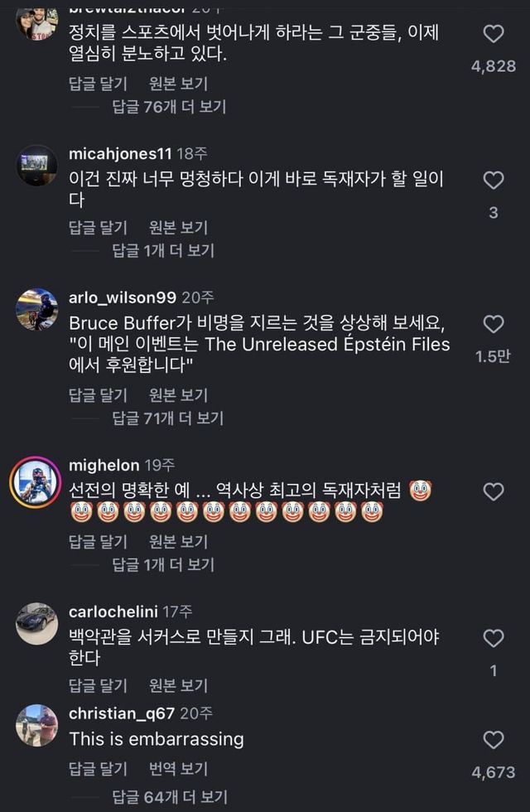Open micahjones11's profile picture
The image size is (530, 812).
tap(36, 165)
